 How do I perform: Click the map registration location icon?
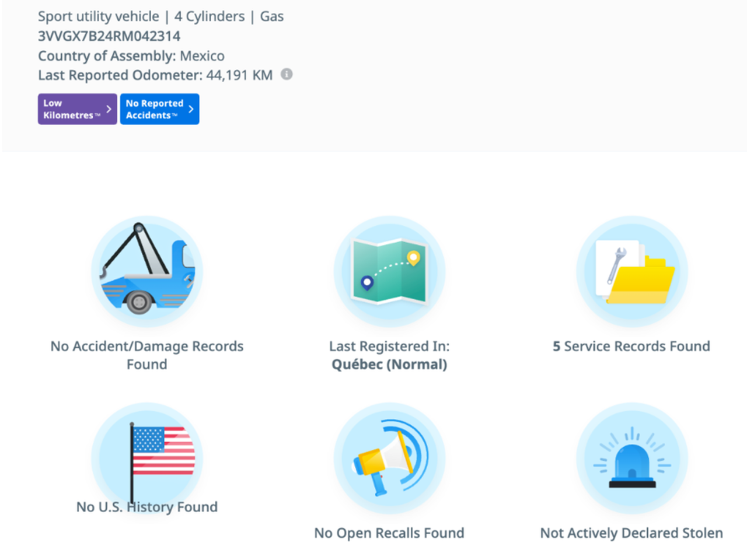coord(389,271)
